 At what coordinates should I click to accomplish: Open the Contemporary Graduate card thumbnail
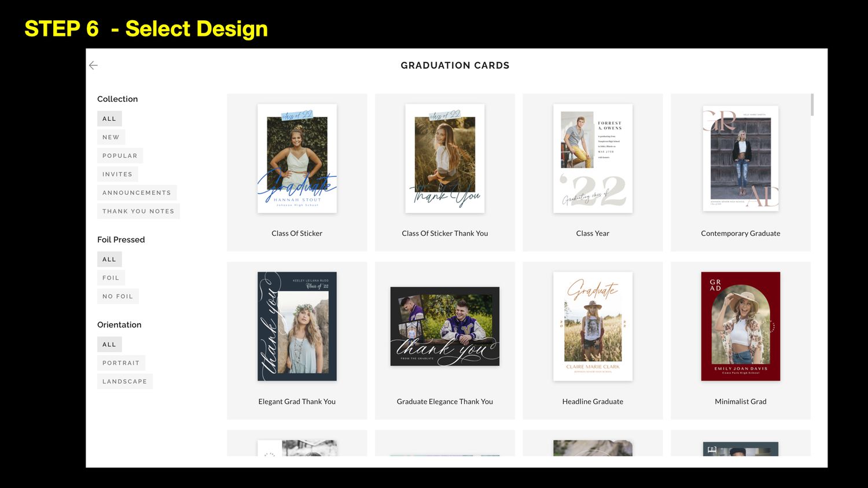(x=741, y=158)
